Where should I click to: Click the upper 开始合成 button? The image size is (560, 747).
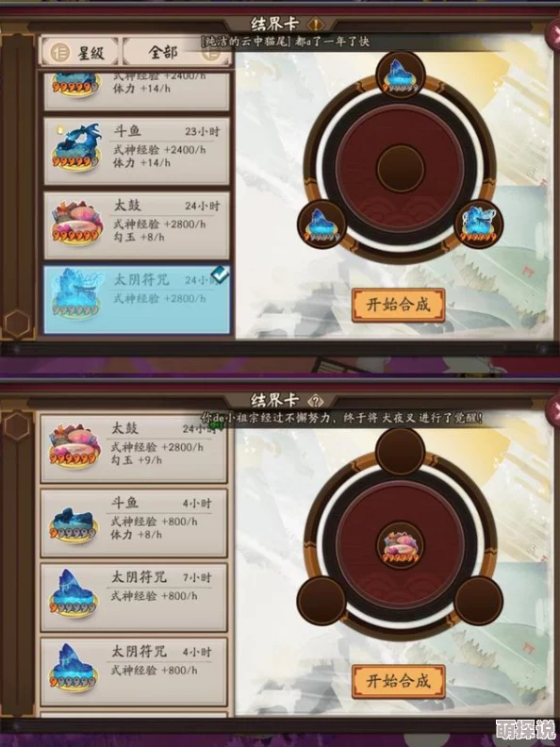pyautogui.click(x=399, y=305)
